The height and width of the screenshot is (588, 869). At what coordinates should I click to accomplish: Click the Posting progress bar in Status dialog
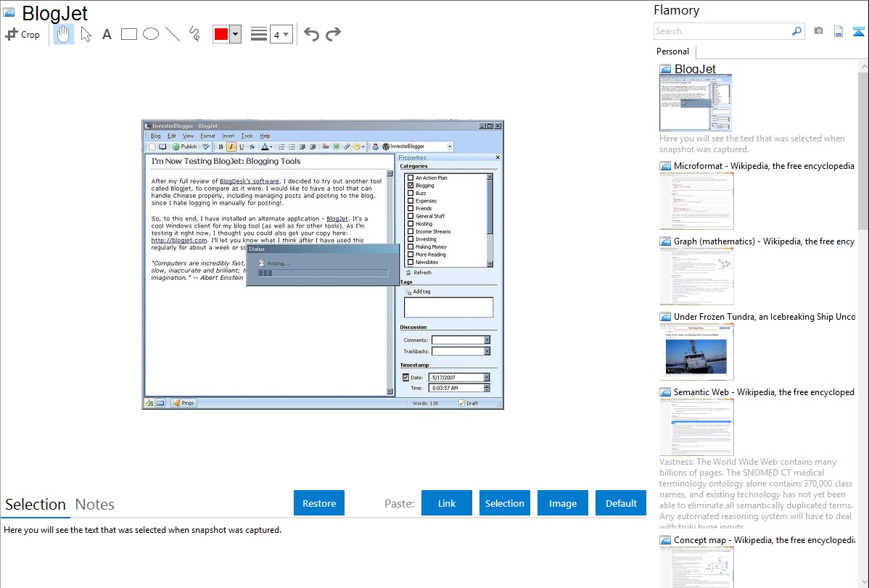point(323,273)
